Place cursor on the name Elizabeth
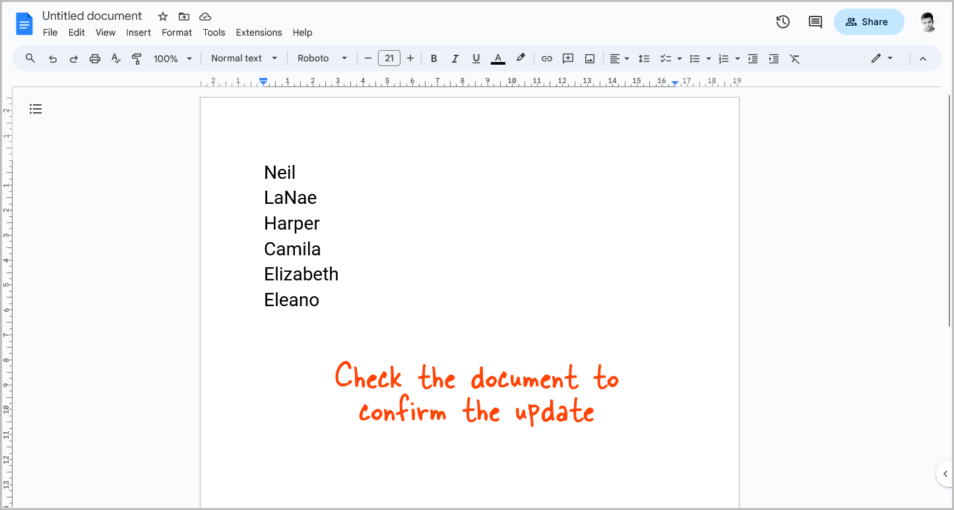The height and width of the screenshot is (510, 954). point(301,274)
